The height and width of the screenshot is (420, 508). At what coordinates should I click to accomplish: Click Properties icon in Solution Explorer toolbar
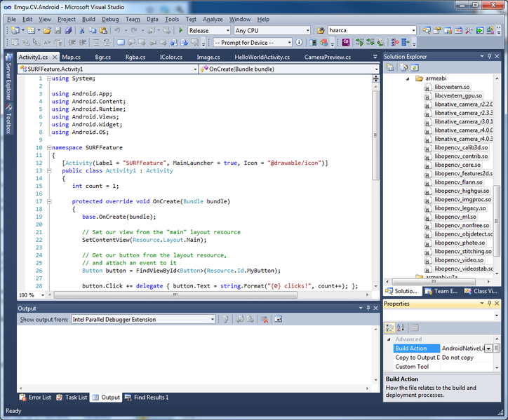pyautogui.click(x=390, y=67)
